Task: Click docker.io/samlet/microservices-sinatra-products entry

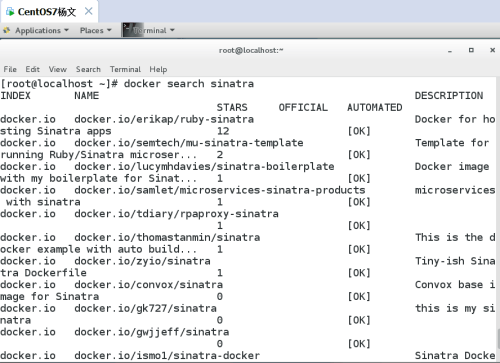Action: (220, 190)
